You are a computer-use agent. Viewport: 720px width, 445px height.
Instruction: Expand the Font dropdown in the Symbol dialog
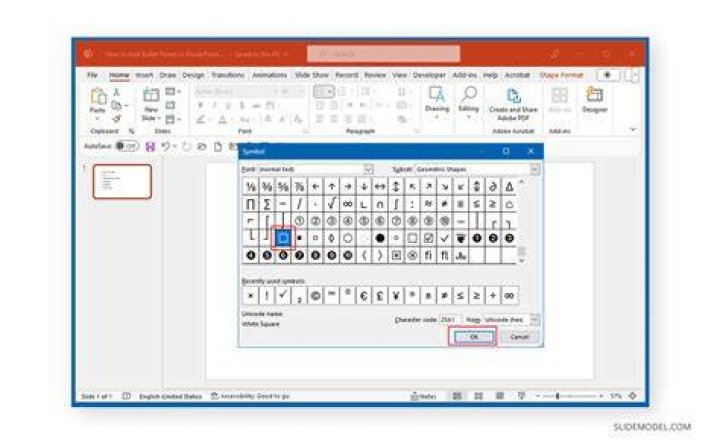[x=368, y=169]
